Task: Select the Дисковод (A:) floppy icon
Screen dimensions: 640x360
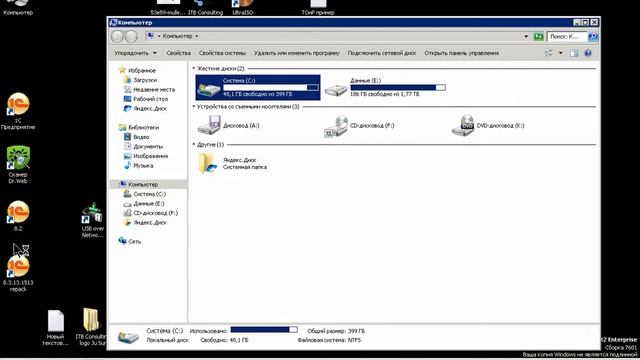Action: (209, 125)
